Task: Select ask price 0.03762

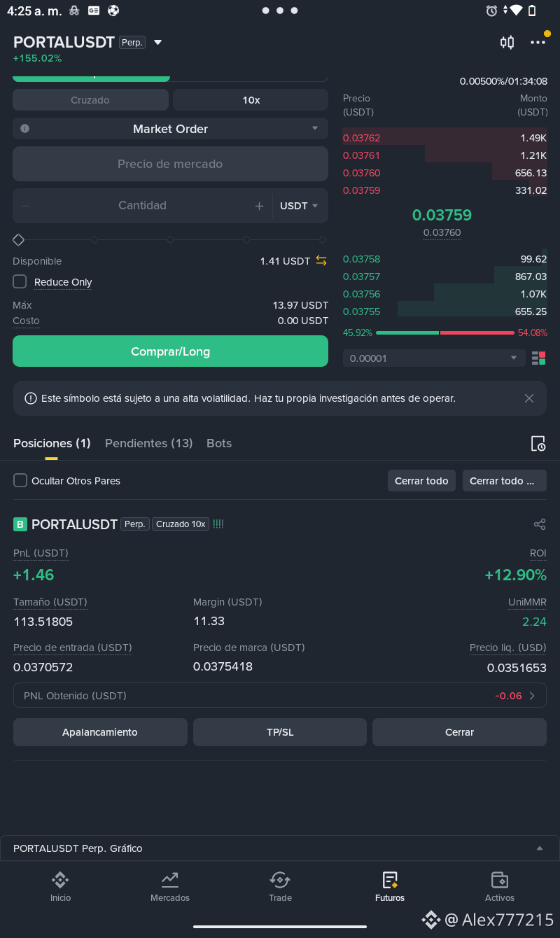Action: pyautogui.click(x=362, y=138)
